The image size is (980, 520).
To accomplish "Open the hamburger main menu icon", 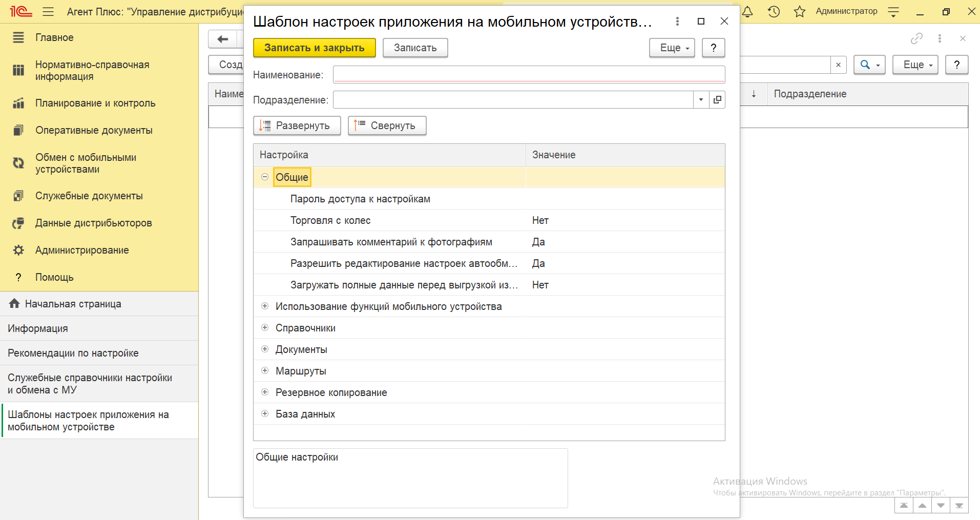I will [48, 11].
